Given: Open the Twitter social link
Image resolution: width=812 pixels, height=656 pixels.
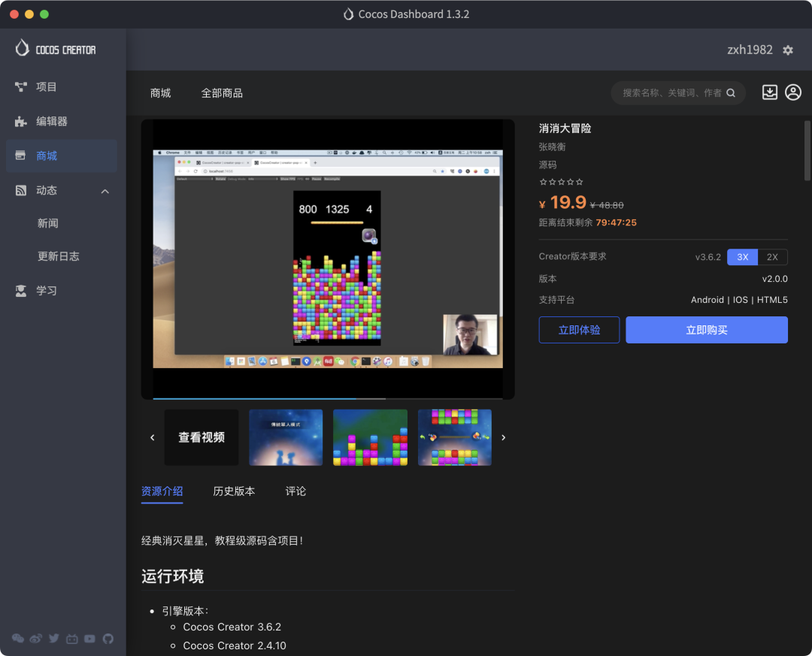Looking at the screenshot, I should pos(54,639).
